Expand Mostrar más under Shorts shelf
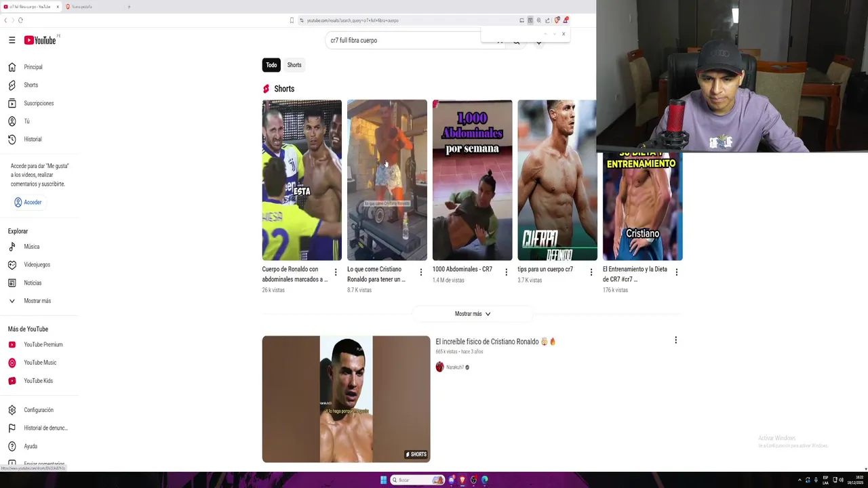The image size is (868, 488). [473, 314]
